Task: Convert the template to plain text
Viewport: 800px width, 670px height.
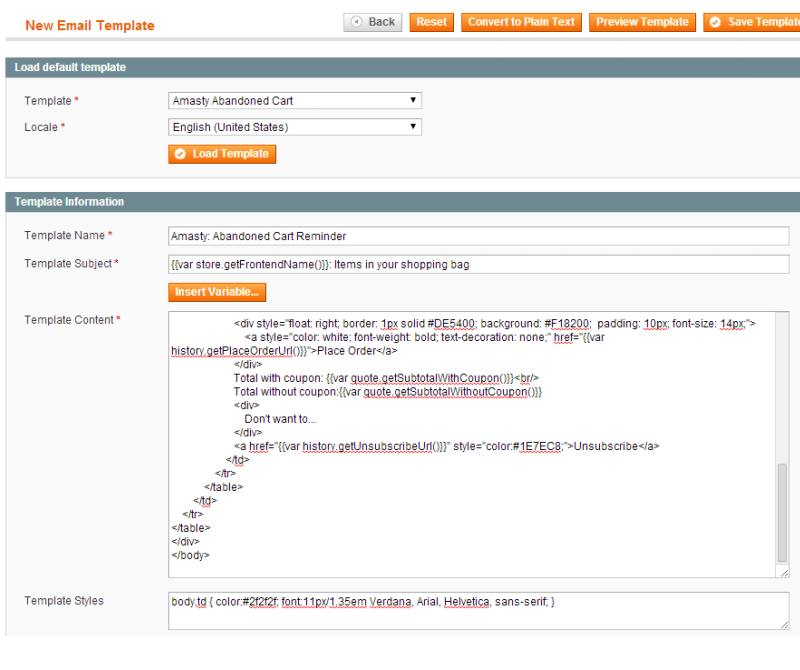Action: pos(521,22)
